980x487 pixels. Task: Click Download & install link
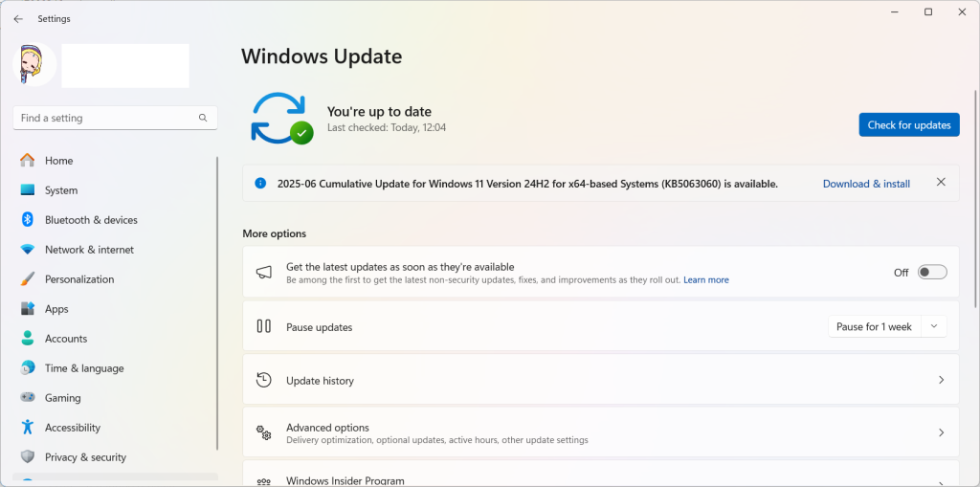pos(866,184)
